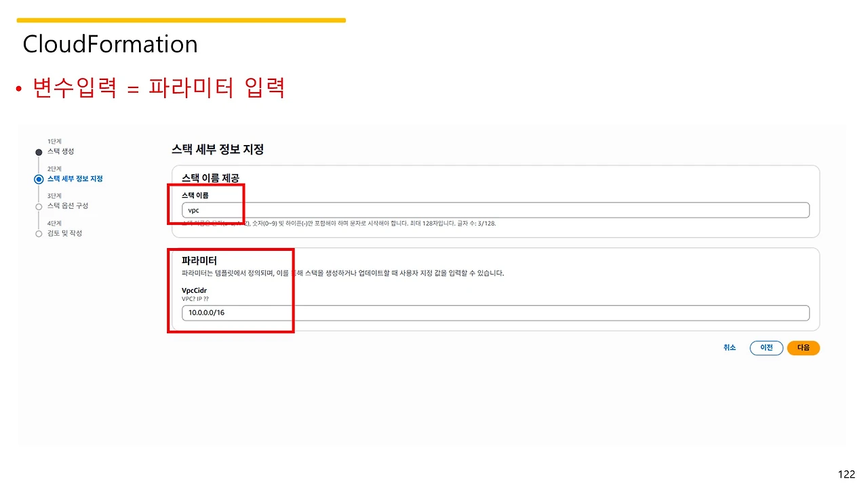Image resolution: width=868 pixels, height=488 pixels.
Task: Click the 3단계 step label
Action: tap(54, 196)
